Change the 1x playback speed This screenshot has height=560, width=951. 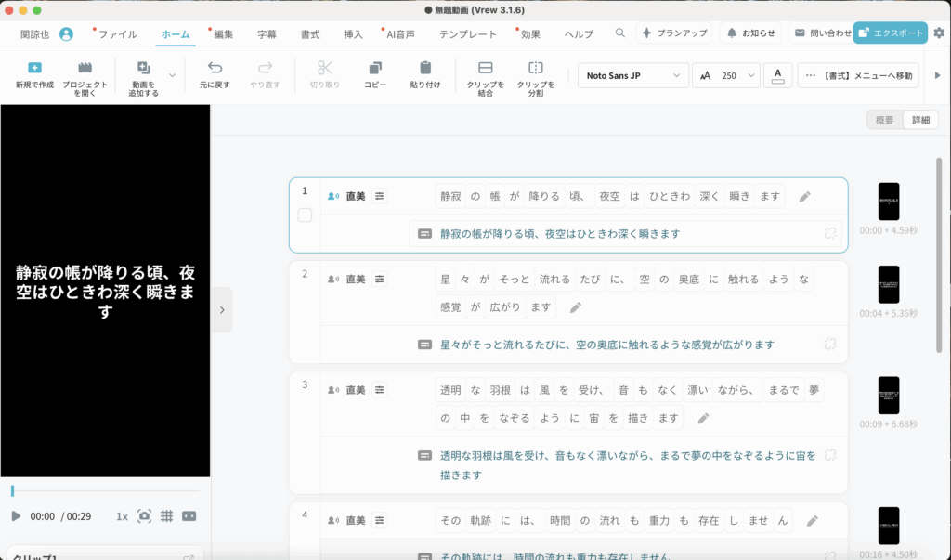122,516
